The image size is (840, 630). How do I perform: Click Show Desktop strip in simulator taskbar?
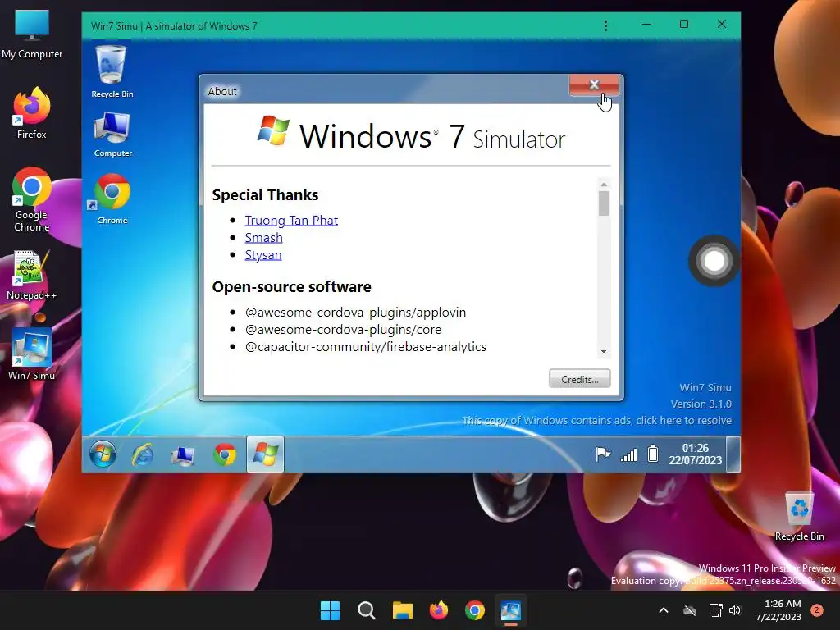[x=733, y=454]
